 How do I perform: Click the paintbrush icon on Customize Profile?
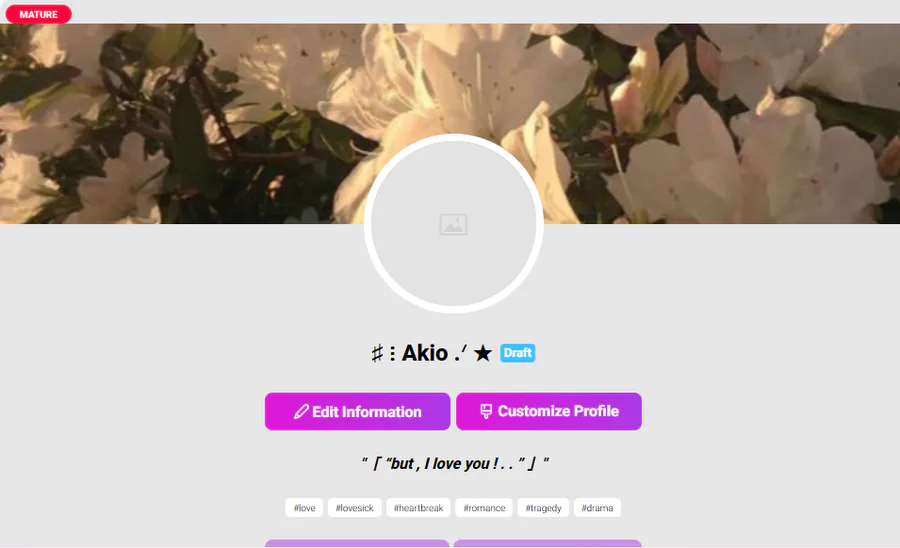(486, 411)
